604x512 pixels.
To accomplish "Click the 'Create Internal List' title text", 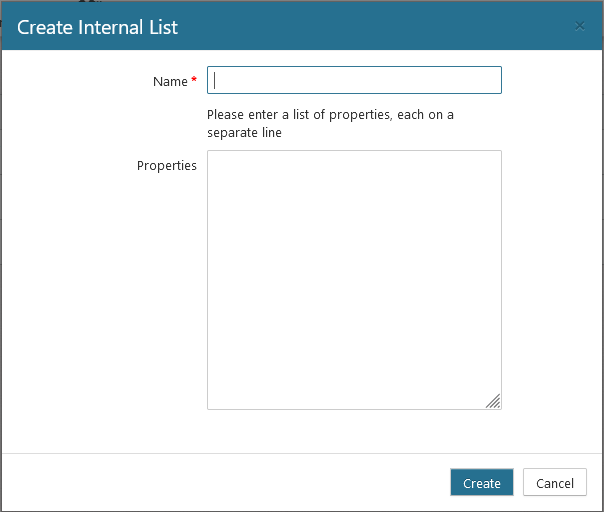I will coord(97,27).
